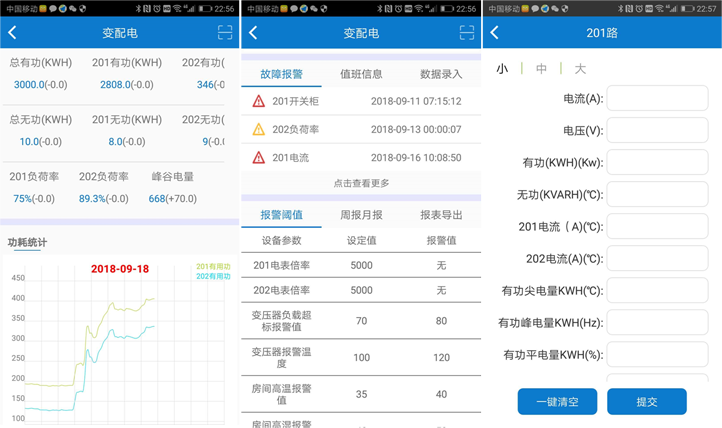The image size is (722, 428).
Task: Tap the 设定值 column header
Action: click(361, 240)
